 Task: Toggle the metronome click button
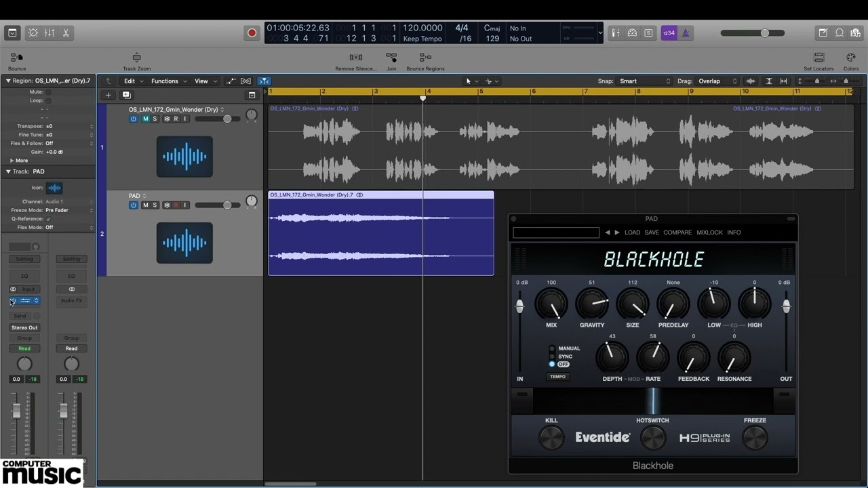[x=685, y=33]
